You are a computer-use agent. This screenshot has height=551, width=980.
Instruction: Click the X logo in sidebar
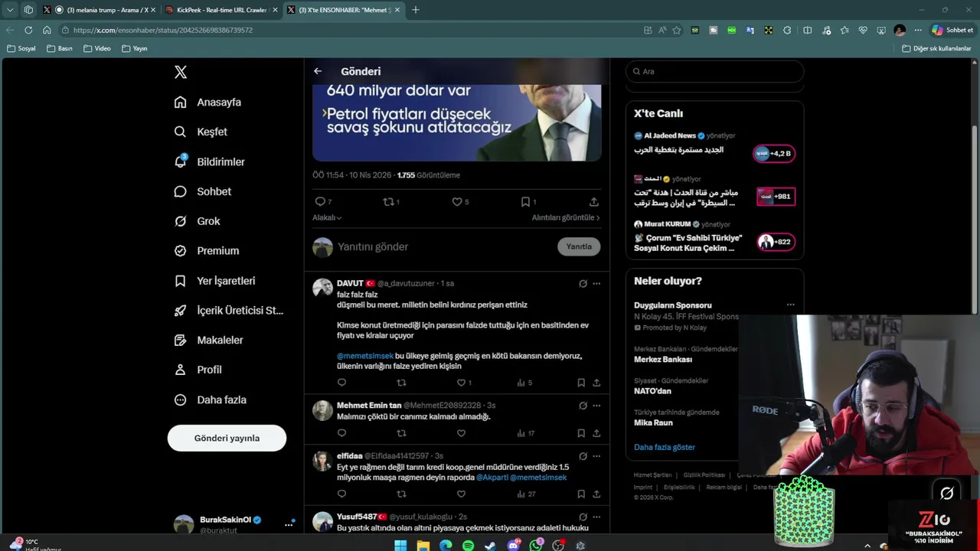[181, 72]
